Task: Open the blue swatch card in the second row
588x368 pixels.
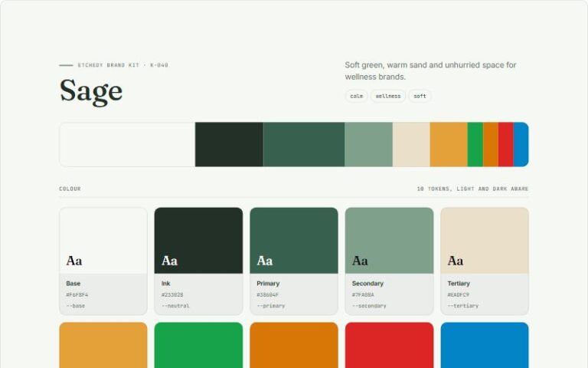Action: [485, 345]
